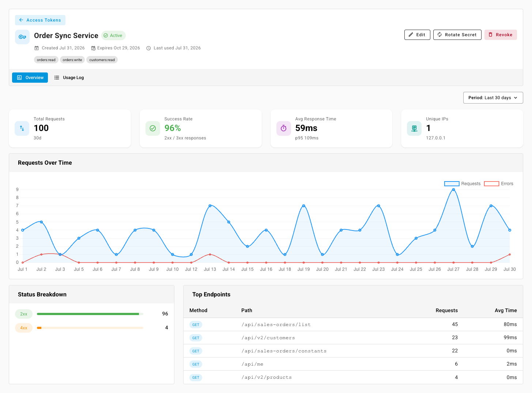
Task: Click the Requests column header
Action: point(447,310)
